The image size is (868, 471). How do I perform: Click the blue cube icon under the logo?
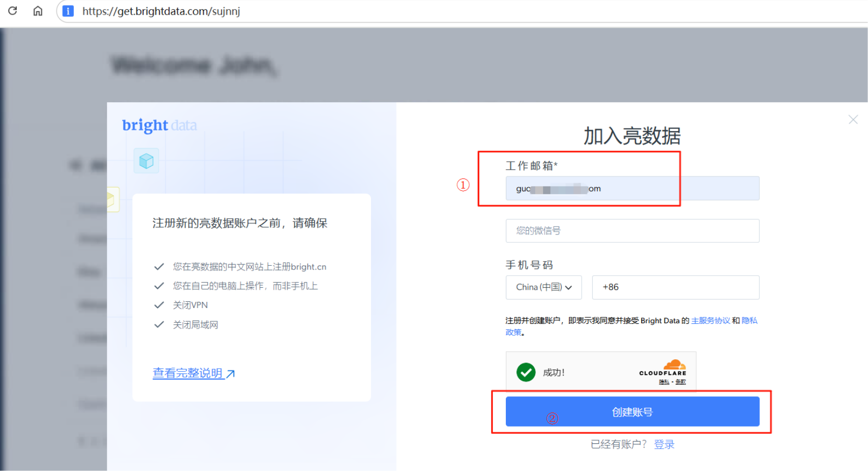coord(146,161)
